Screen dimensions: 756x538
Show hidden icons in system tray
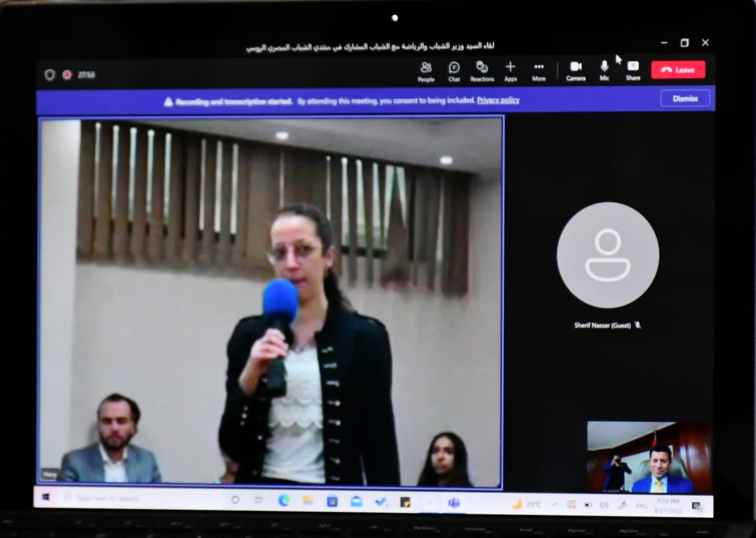click(x=555, y=504)
